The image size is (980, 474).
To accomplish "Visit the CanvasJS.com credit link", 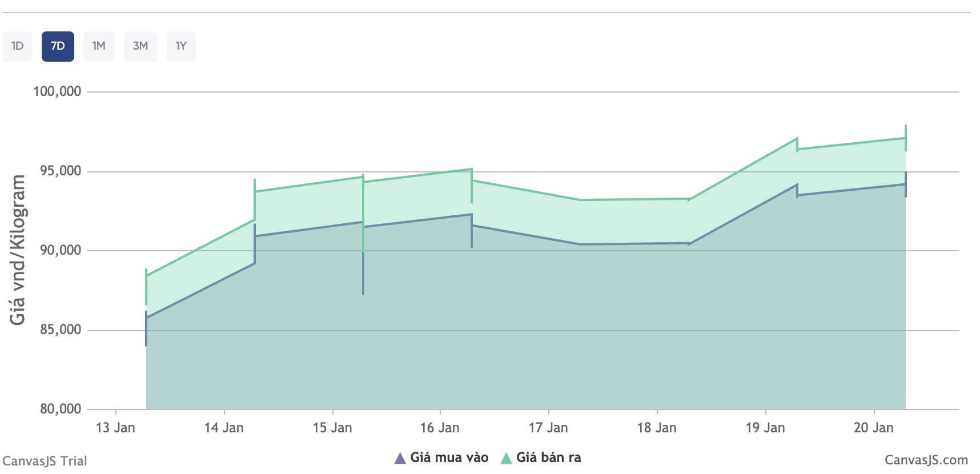I will click(x=926, y=460).
